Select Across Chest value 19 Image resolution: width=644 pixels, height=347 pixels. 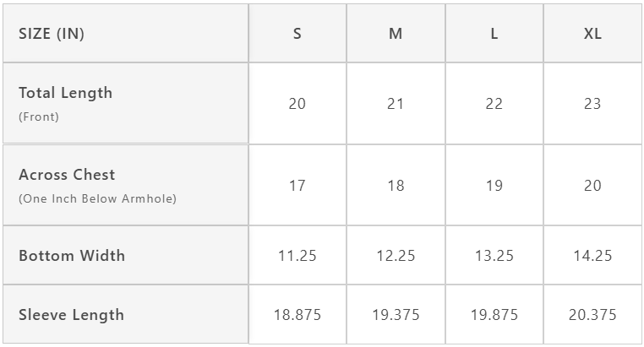[494, 186]
